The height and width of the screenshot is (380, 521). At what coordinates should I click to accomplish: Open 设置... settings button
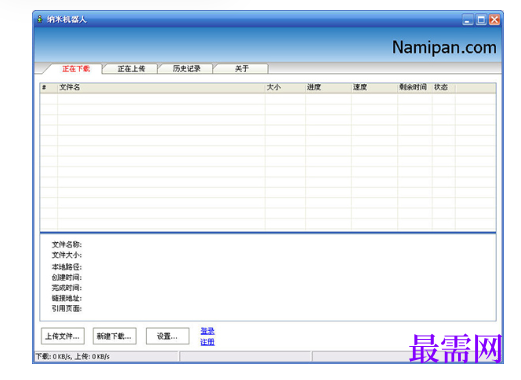click(x=167, y=336)
